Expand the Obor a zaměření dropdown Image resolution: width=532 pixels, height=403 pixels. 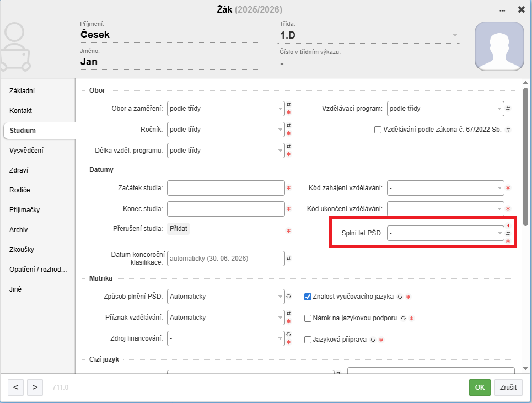click(226, 109)
